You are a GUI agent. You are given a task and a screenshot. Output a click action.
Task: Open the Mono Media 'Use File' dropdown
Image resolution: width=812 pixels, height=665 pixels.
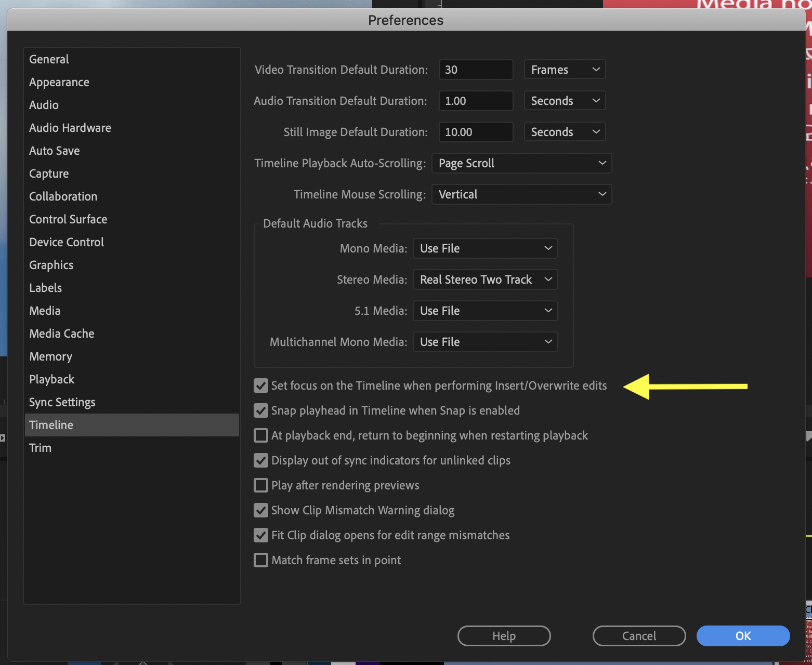484,248
